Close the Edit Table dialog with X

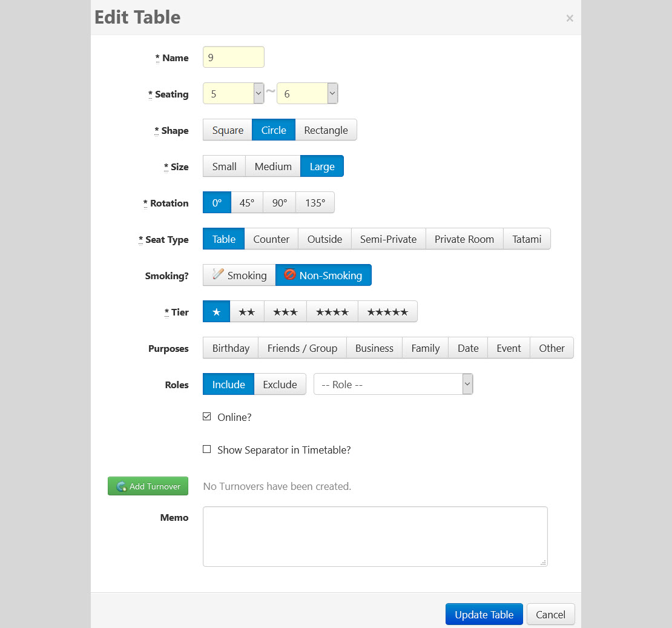(570, 18)
